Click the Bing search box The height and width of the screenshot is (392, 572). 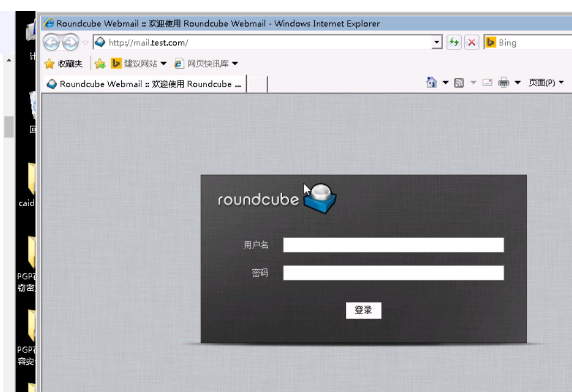pyautogui.click(x=528, y=42)
